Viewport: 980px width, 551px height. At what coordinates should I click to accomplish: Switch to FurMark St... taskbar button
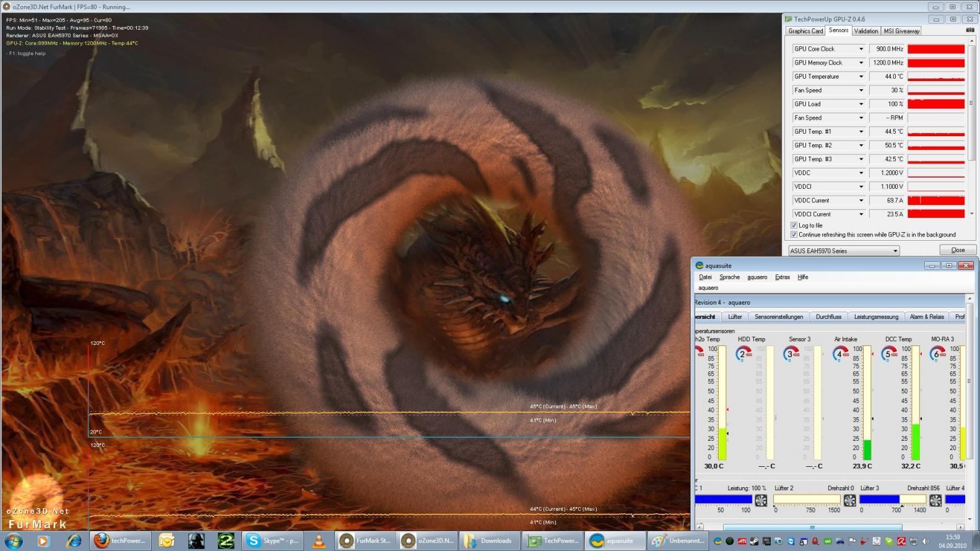pyautogui.click(x=365, y=540)
